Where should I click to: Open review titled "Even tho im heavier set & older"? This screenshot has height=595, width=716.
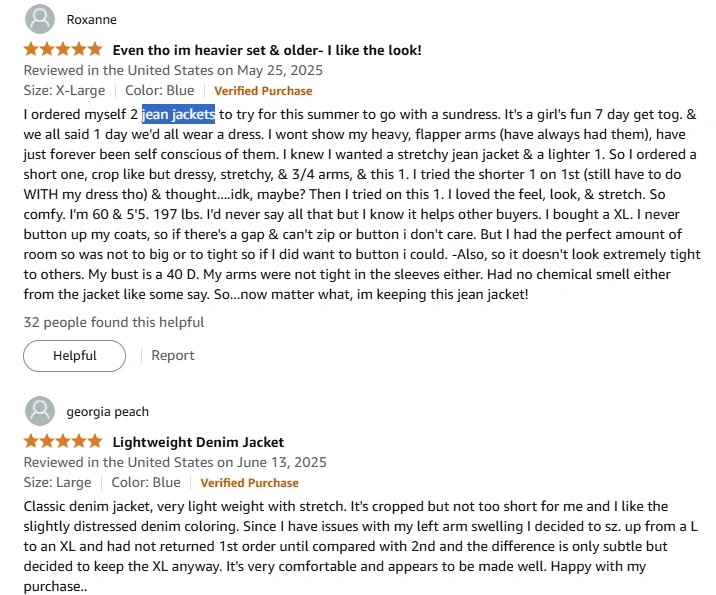tap(267, 49)
